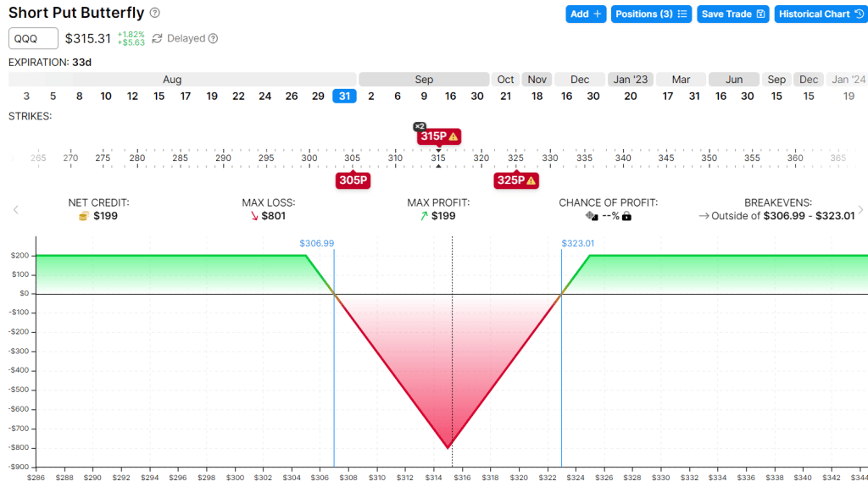The width and height of the screenshot is (868, 487).
Task: Open the Historical Chart view
Action: pos(819,14)
